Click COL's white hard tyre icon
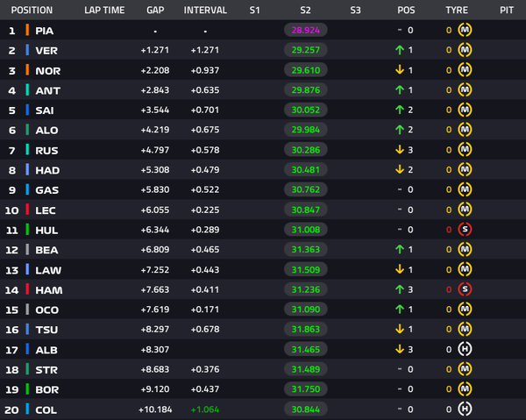This screenshot has width=526, height=420. click(465, 409)
